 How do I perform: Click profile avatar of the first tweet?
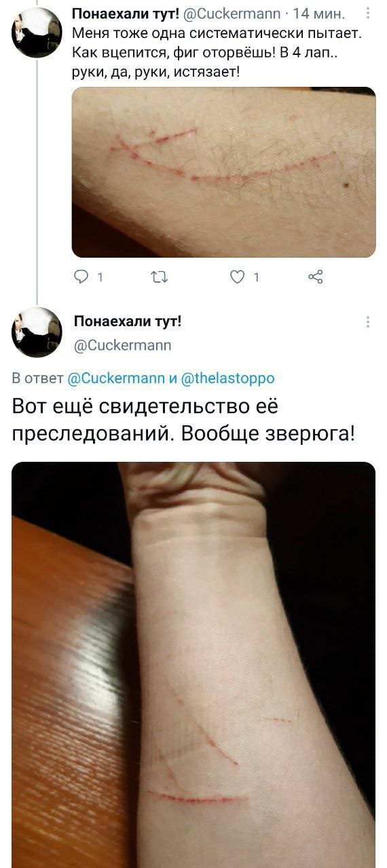[x=37, y=32]
